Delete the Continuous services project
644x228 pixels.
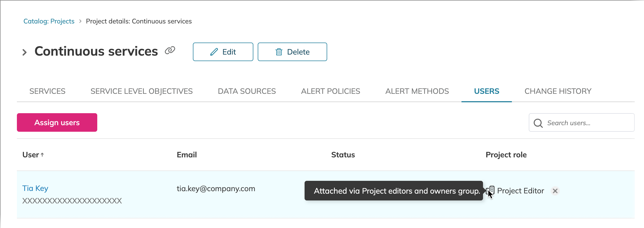click(x=292, y=52)
